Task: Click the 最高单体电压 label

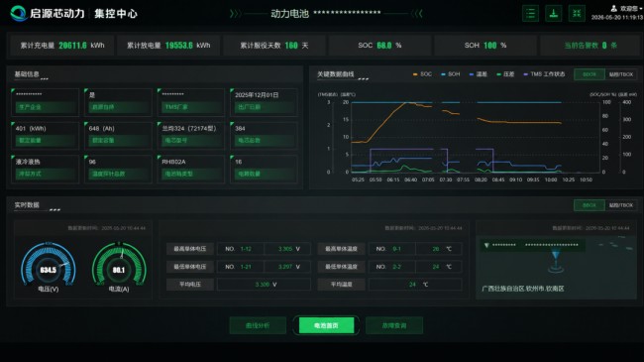Action: coord(190,249)
